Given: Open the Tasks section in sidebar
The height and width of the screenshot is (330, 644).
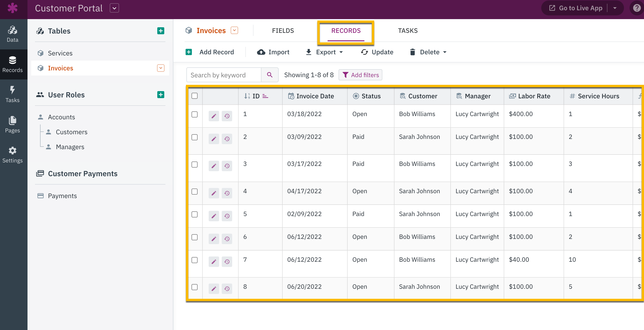Looking at the screenshot, I should pyautogui.click(x=13, y=94).
